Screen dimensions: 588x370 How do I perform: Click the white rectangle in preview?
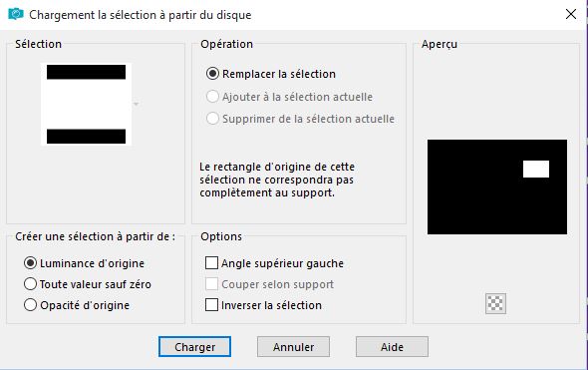coord(536,169)
